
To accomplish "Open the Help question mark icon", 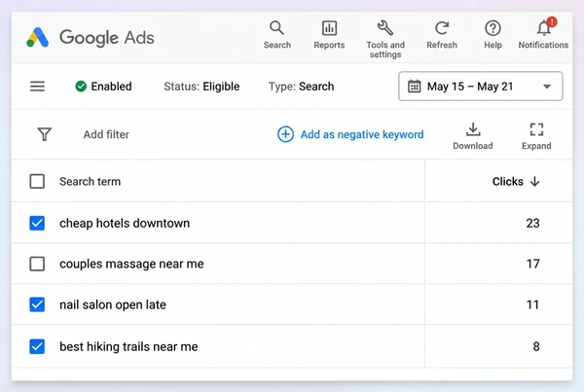I will pos(493,28).
